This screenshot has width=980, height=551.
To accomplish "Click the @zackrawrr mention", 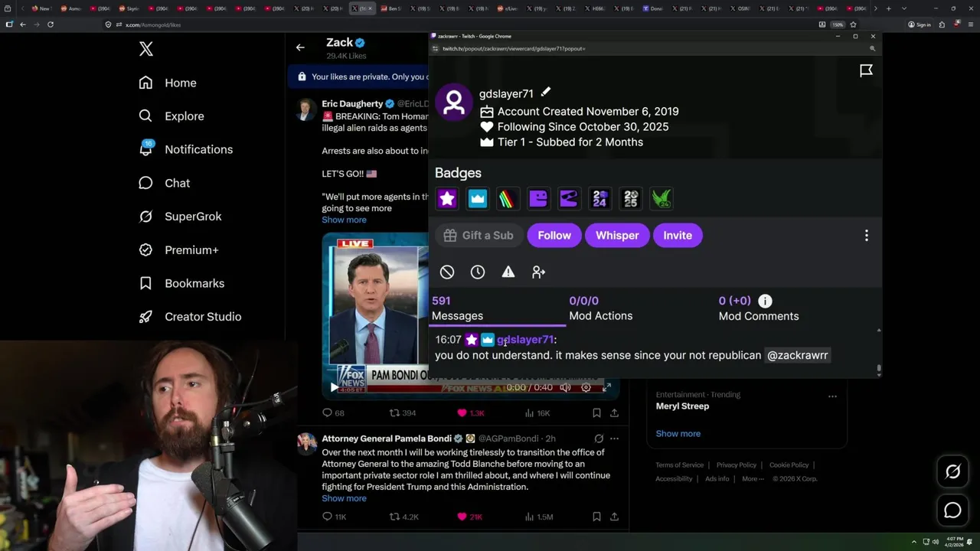I will (798, 355).
